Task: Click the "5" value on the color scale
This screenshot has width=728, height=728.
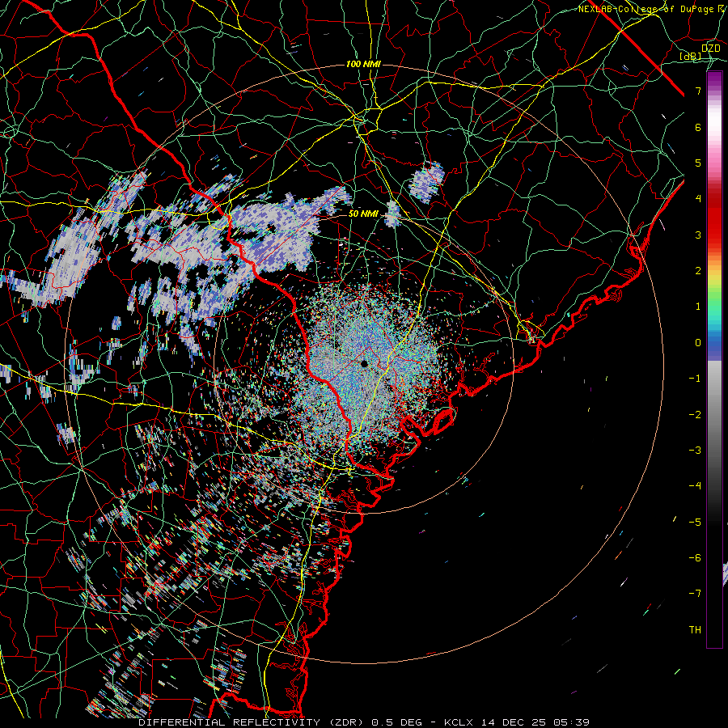Action: click(698, 163)
